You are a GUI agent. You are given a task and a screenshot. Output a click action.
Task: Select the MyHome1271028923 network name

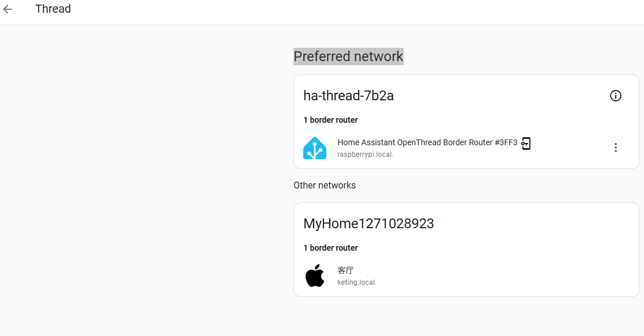(x=368, y=224)
